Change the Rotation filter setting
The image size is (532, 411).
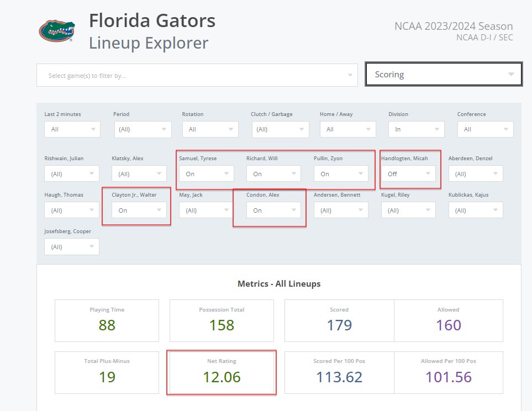click(210, 129)
